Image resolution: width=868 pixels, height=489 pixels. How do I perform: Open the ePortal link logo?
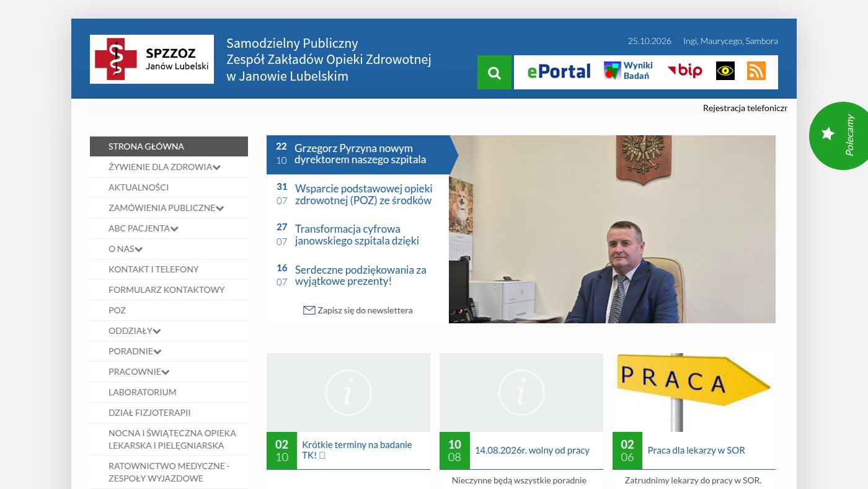(559, 71)
